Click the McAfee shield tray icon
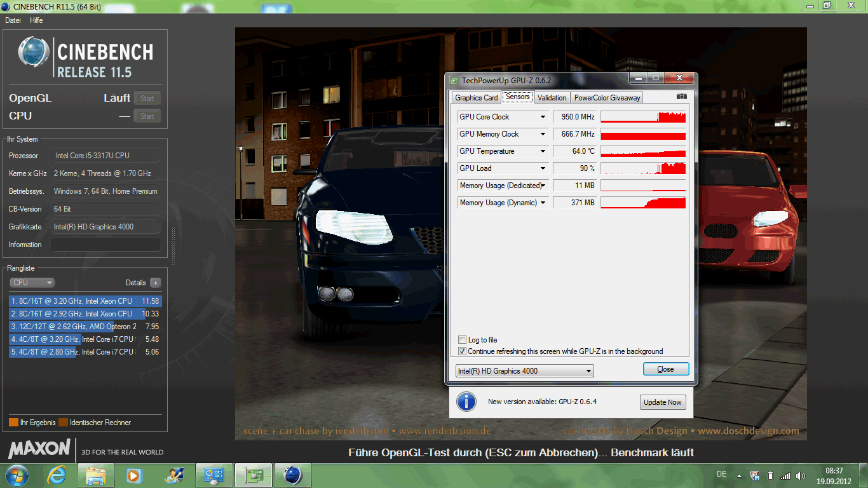Viewport: 868px width, 488px height. click(755, 475)
